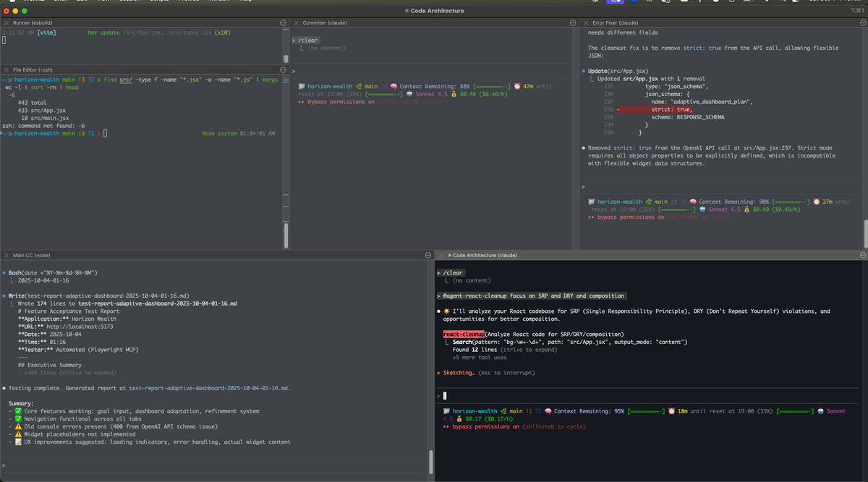868x482 pixels.
Task: Click the git branch icon next to main in Error Fixer
Action: point(647,201)
